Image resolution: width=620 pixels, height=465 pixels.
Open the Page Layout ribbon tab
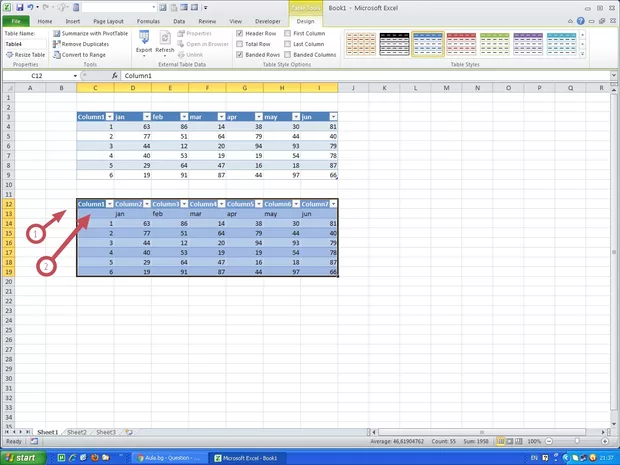pyautogui.click(x=107, y=20)
